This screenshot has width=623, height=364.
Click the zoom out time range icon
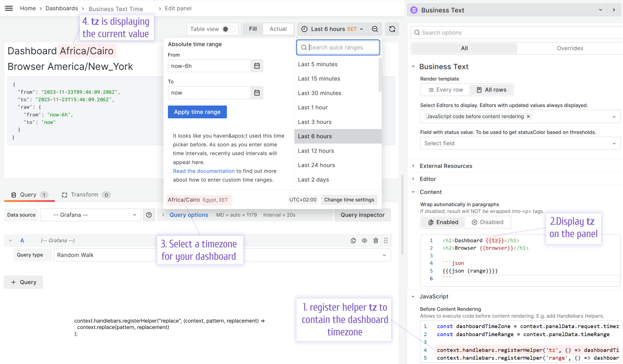(375, 29)
